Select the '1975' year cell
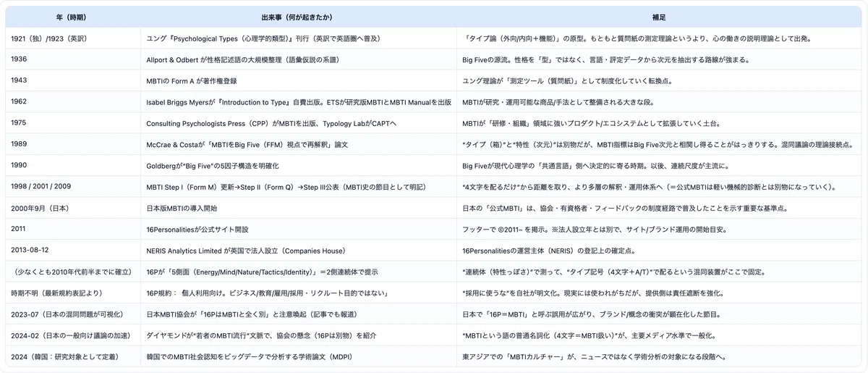 [x=73, y=123]
